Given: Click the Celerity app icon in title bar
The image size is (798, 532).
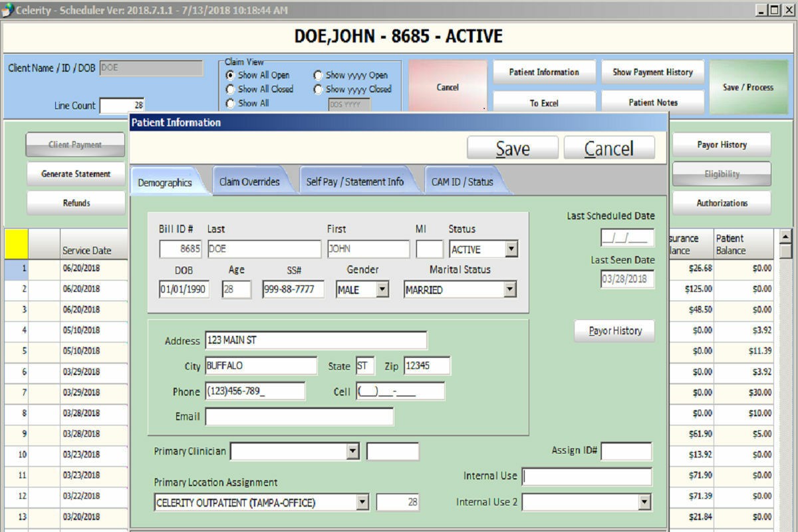Looking at the screenshot, I should coord(7,10).
